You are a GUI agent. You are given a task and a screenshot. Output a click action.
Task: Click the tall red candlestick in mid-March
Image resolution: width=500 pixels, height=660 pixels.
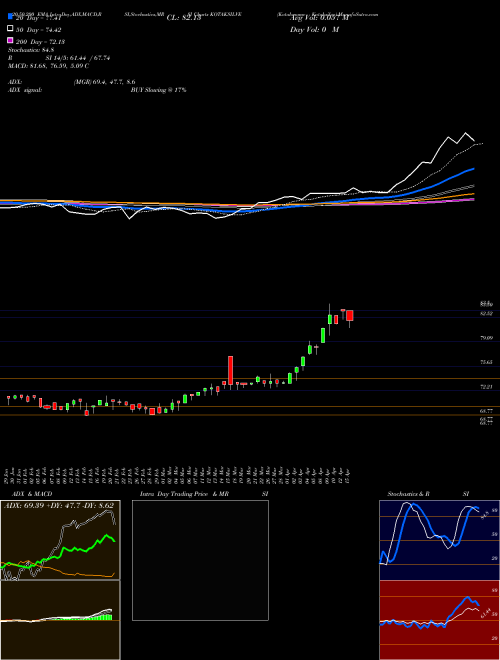(x=230, y=370)
